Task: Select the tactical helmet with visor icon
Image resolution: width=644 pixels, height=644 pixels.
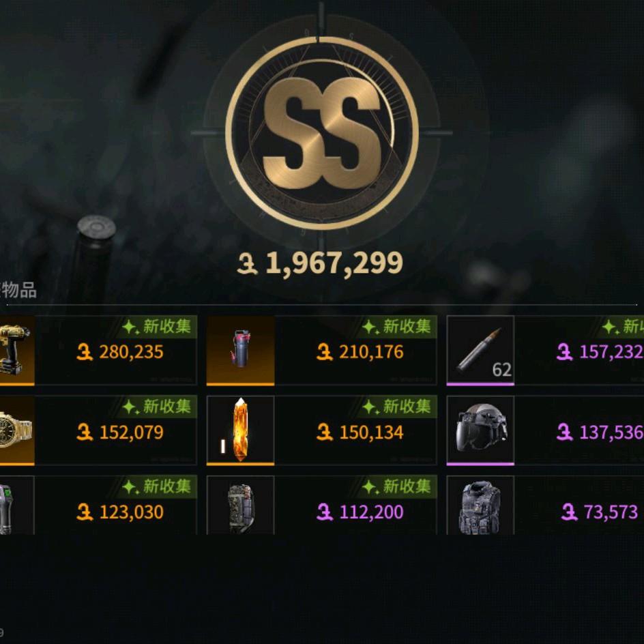Action: click(480, 430)
